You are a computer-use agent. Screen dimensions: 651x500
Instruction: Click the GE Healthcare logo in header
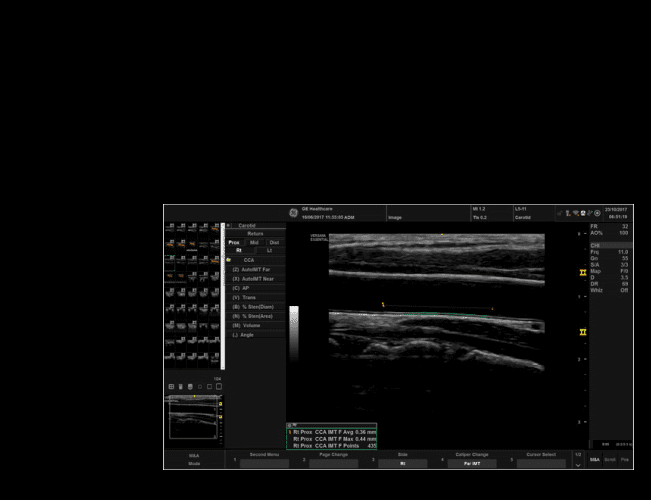[294, 211]
